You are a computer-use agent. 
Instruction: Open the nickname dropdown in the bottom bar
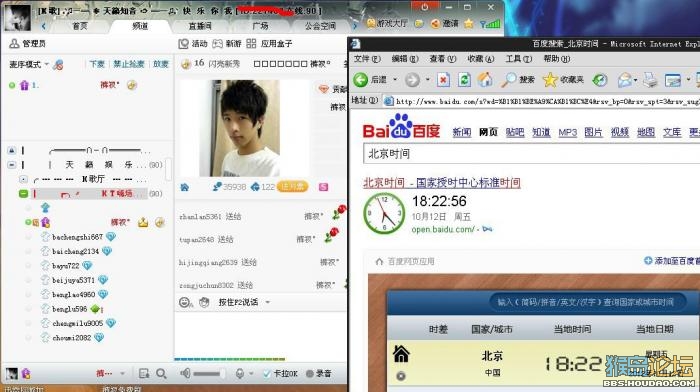(x=122, y=373)
